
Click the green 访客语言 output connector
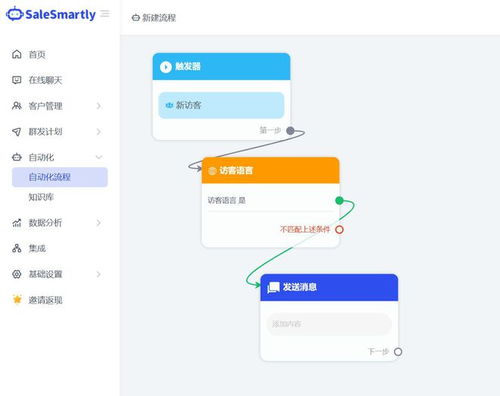point(339,200)
